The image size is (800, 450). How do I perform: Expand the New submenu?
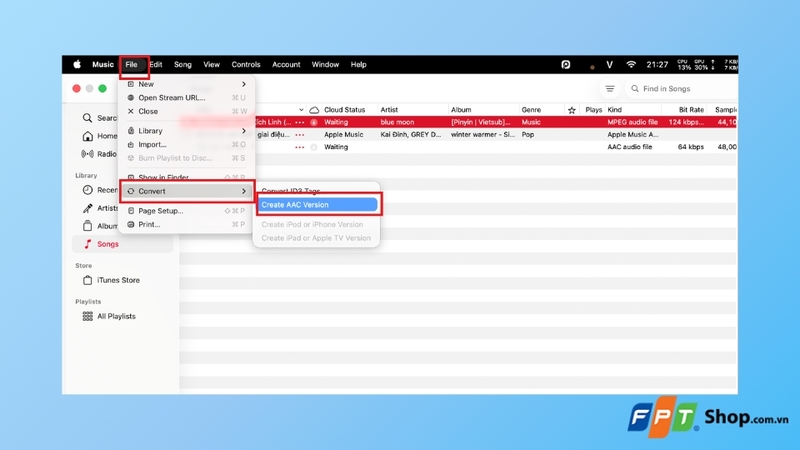click(x=187, y=84)
